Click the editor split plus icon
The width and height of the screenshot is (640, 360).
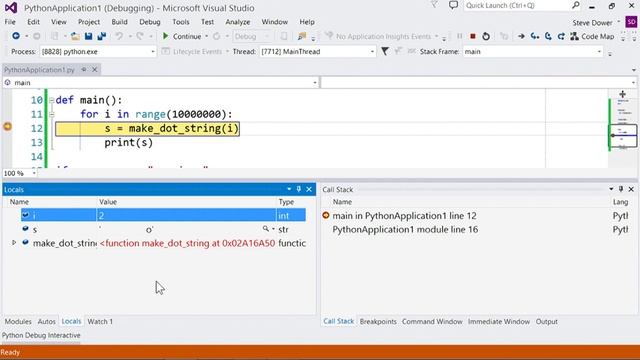click(x=622, y=94)
